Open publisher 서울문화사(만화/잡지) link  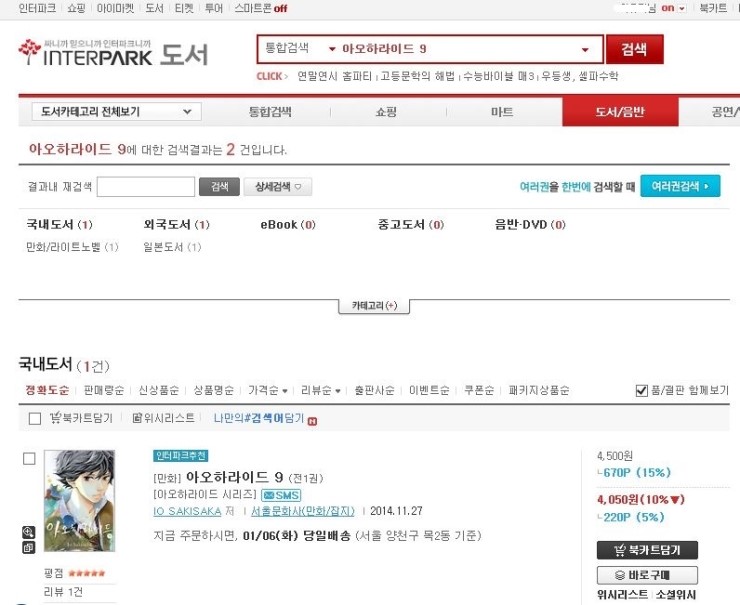[303, 511]
